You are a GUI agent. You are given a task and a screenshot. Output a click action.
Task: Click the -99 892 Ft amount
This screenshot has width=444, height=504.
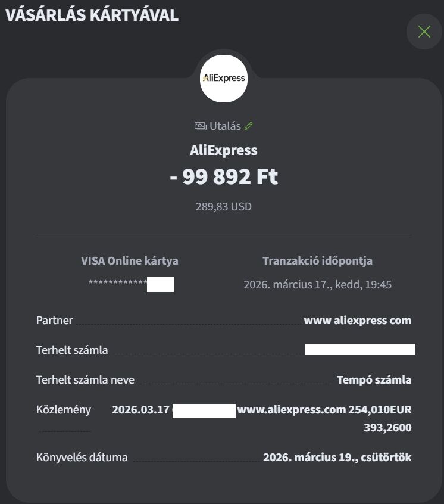[x=223, y=177]
